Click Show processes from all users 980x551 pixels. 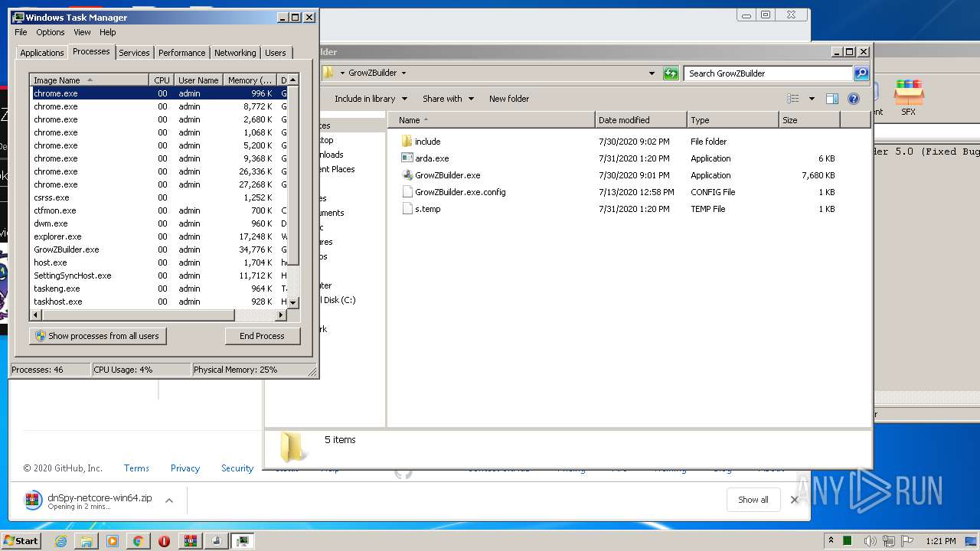coord(98,336)
